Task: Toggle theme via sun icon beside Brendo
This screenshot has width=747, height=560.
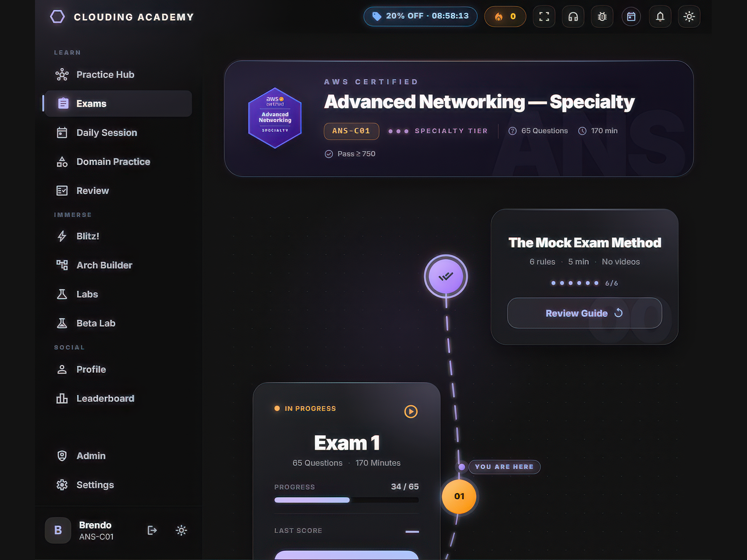Action: [181, 530]
